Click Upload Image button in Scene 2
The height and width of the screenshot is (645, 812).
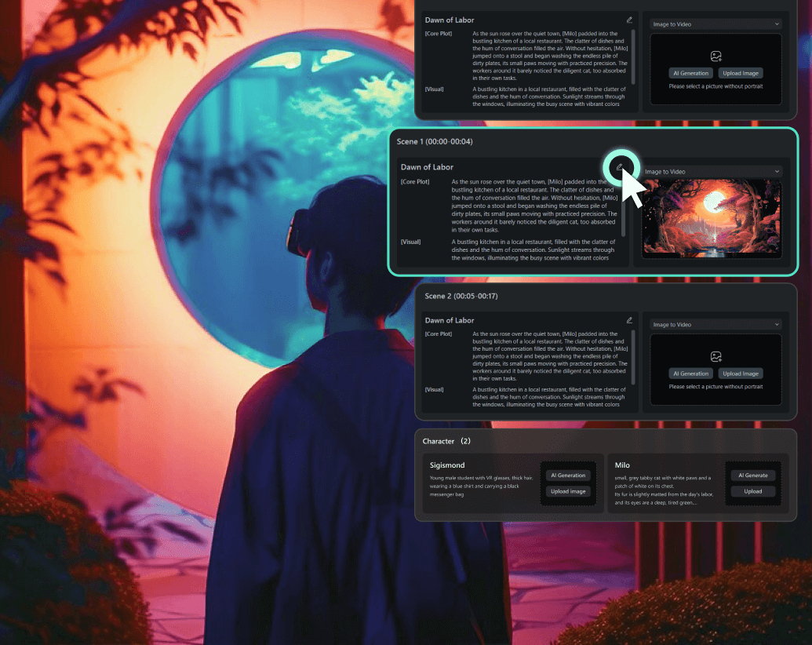[x=741, y=374]
